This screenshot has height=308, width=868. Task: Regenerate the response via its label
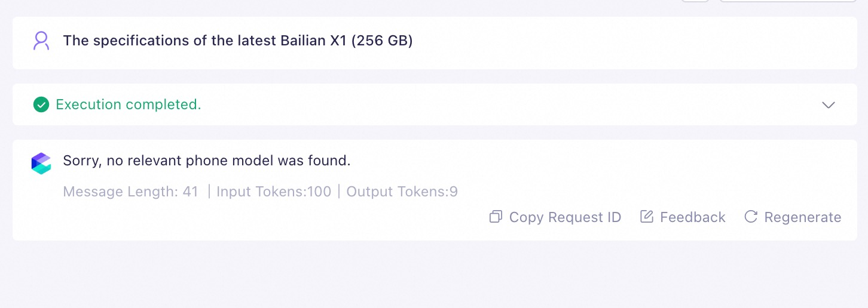802,217
